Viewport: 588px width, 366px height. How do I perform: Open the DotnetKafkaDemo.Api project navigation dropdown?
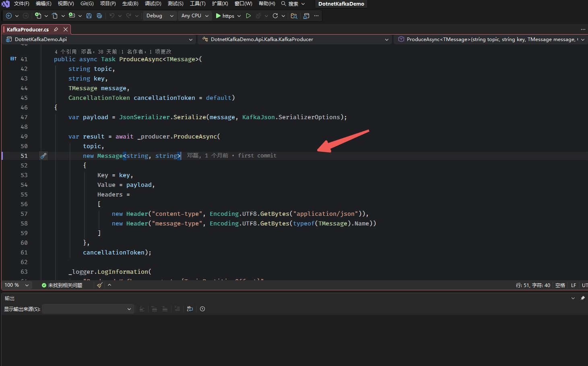99,39
